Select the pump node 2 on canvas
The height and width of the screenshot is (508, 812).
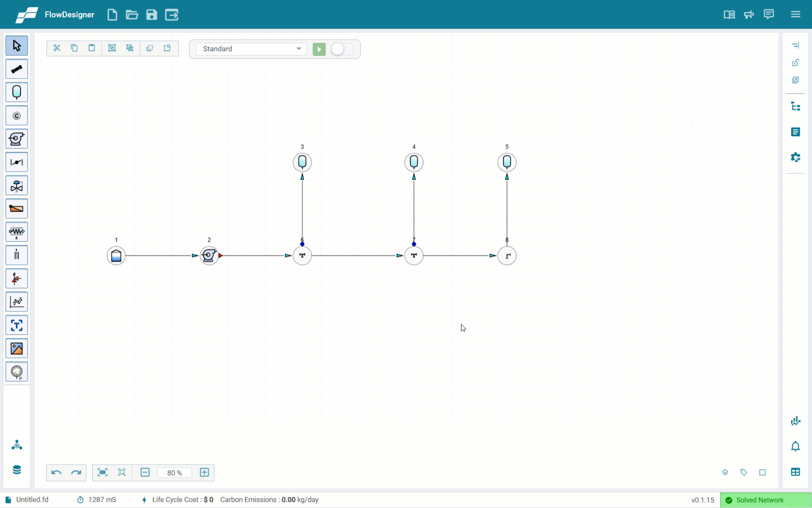point(209,255)
